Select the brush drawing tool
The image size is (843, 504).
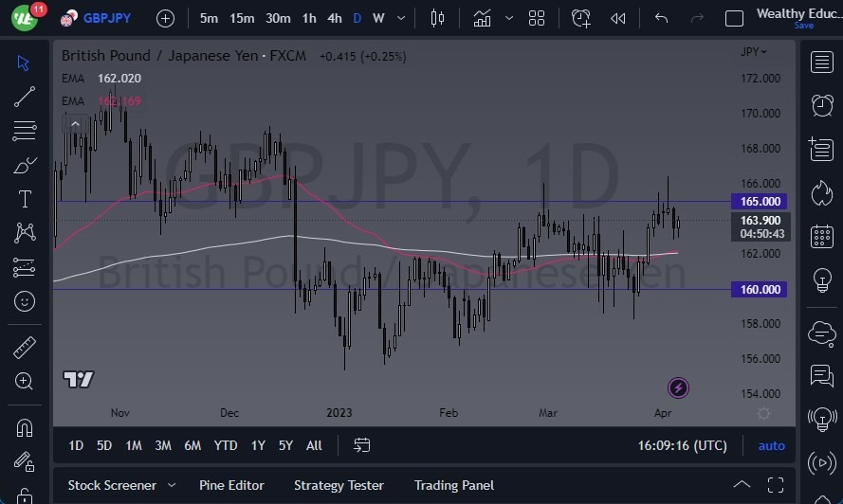[25, 165]
